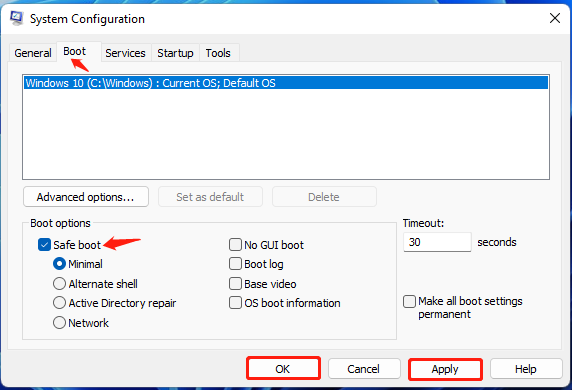Click the System Configuration title bar icon
The width and height of the screenshot is (572, 390).
[16, 18]
